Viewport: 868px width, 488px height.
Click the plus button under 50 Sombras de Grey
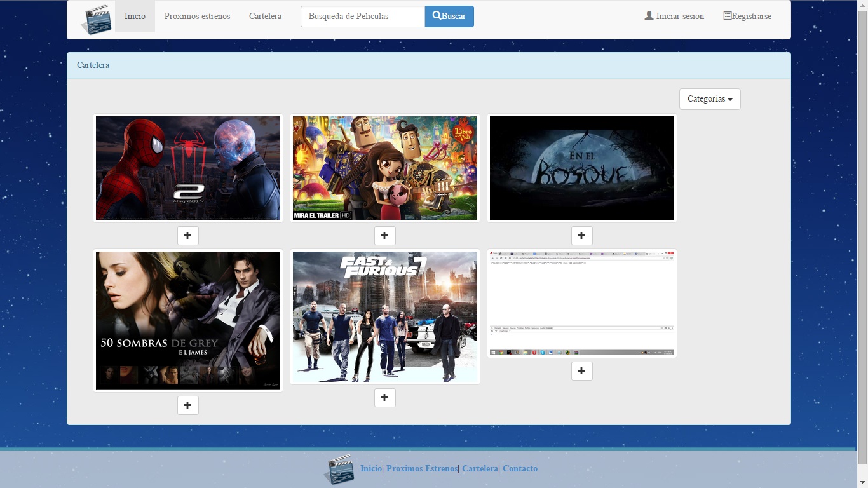[188, 405]
